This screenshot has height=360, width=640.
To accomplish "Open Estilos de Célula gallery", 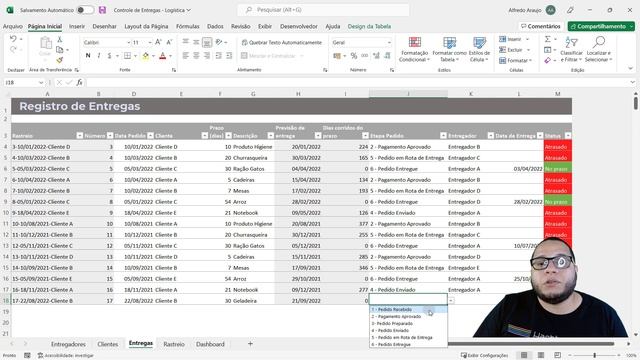I will (x=479, y=49).
